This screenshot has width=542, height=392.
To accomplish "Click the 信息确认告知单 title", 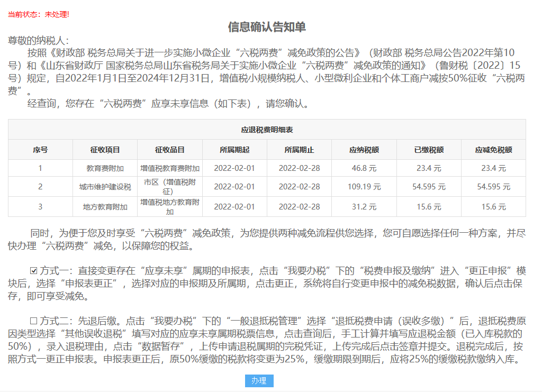I will point(267,28).
